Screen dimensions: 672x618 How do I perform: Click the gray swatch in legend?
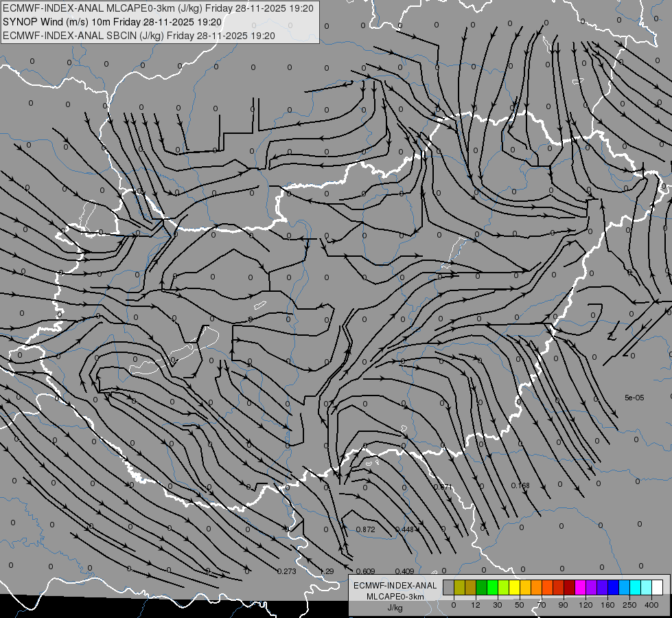[449, 587]
